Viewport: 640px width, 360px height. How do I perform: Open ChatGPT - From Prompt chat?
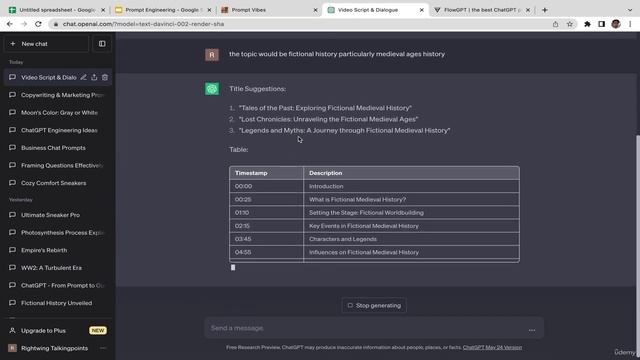click(x=58, y=285)
